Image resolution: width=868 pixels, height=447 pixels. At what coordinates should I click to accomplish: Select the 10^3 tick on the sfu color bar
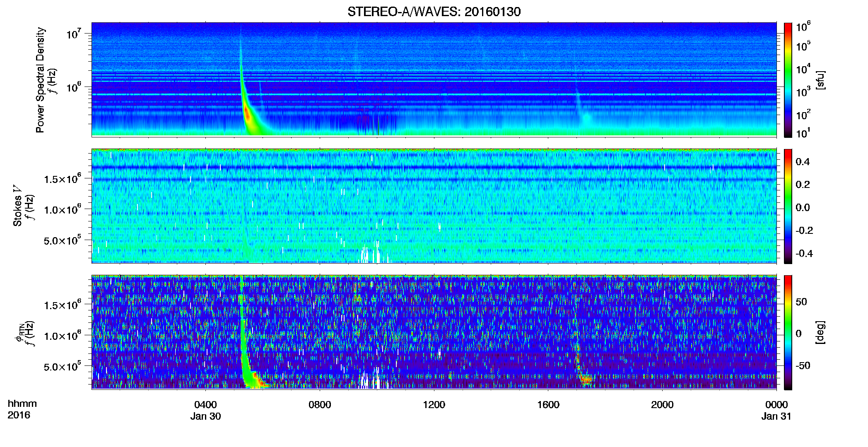coord(804,92)
